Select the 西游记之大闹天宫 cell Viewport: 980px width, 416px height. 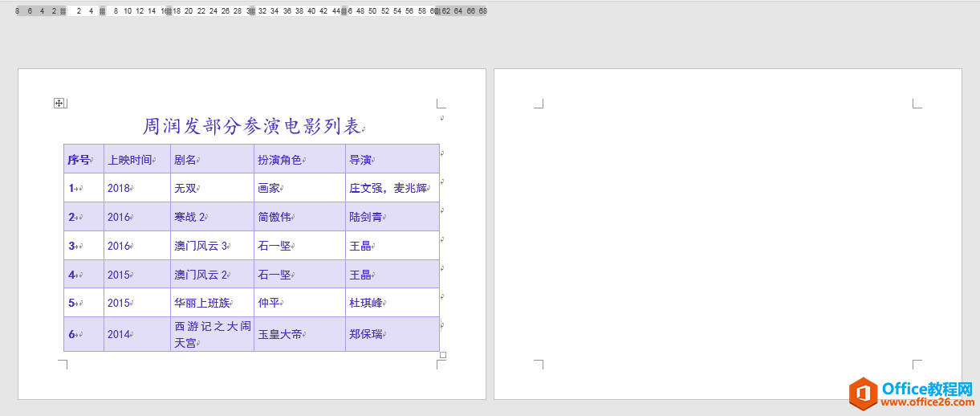click(x=213, y=334)
